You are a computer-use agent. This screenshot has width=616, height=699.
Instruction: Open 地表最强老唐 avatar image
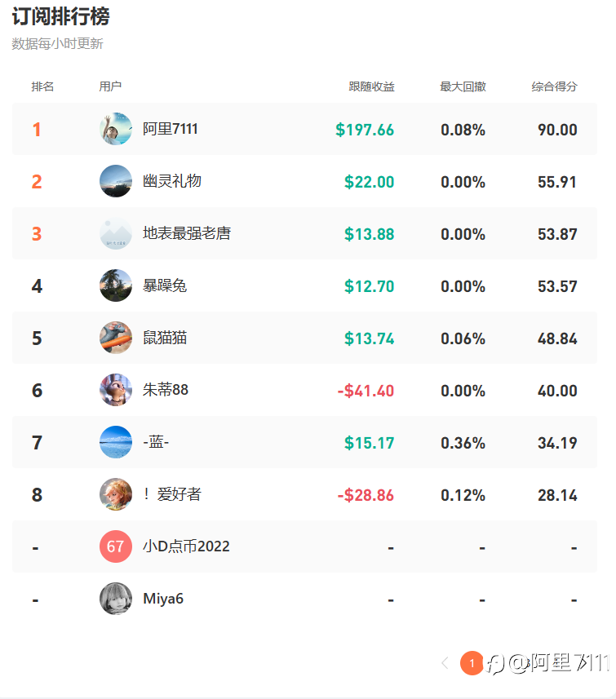[x=116, y=233]
